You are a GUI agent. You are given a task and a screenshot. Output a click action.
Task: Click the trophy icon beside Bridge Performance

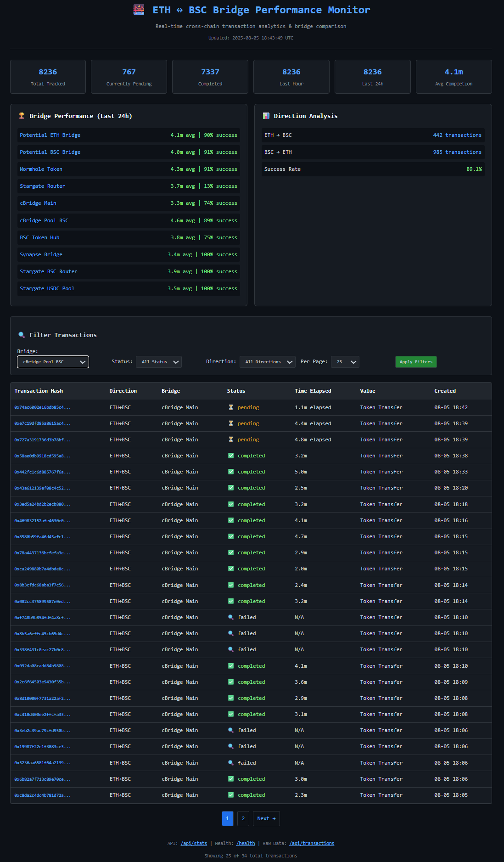(x=22, y=116)
